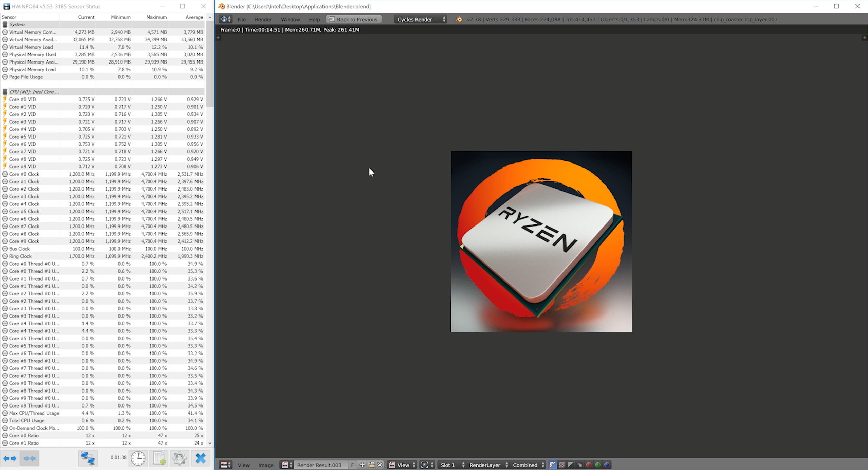Open pivot point selector icon

pos(427,465)
